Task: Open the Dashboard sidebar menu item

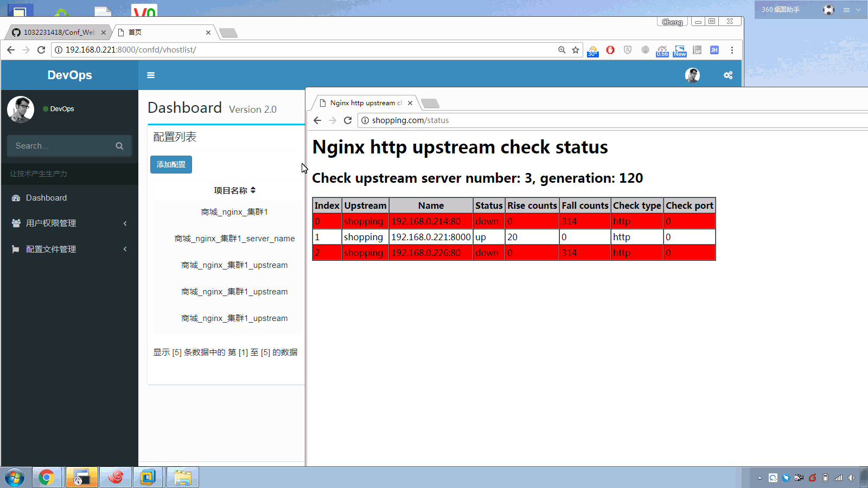Action: tap(69, 198)
